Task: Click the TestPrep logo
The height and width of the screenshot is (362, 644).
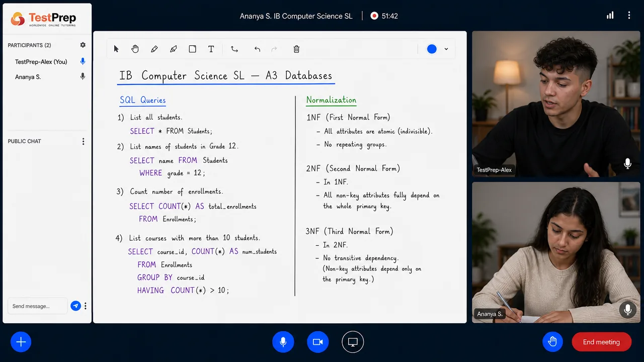Action: (x=43, y=19)
